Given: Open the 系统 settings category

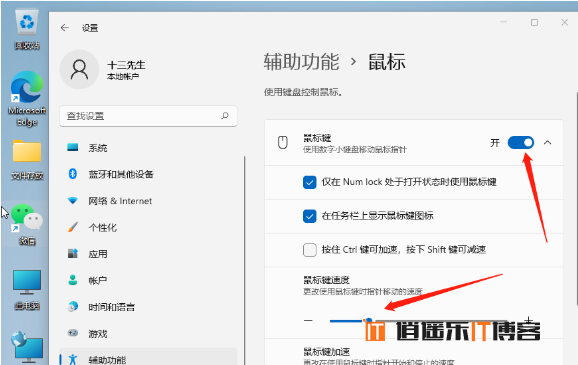Looking at the screenshot, I should click(x=148, y=148).
